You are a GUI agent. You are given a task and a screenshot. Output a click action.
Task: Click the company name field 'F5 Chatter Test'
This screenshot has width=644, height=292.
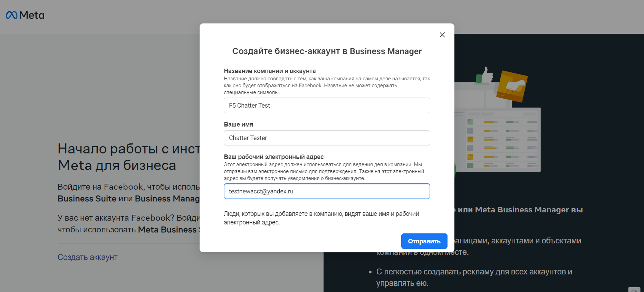click(x=327, y=105)
